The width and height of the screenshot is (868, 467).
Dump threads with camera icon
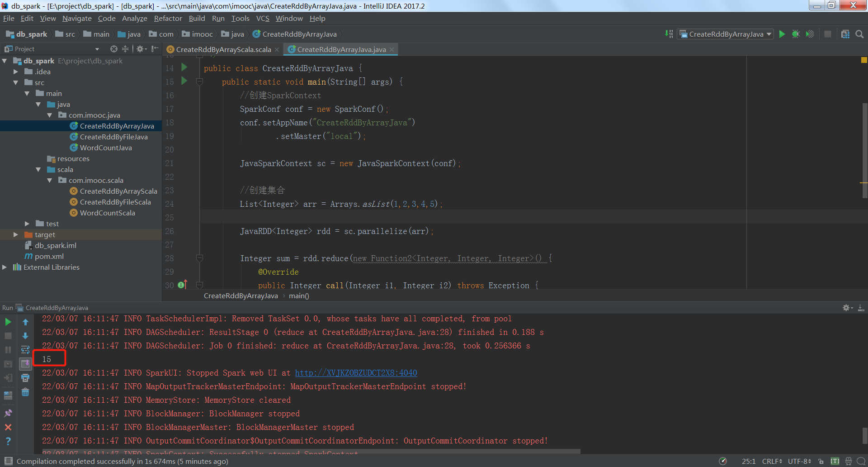[8, 364]
